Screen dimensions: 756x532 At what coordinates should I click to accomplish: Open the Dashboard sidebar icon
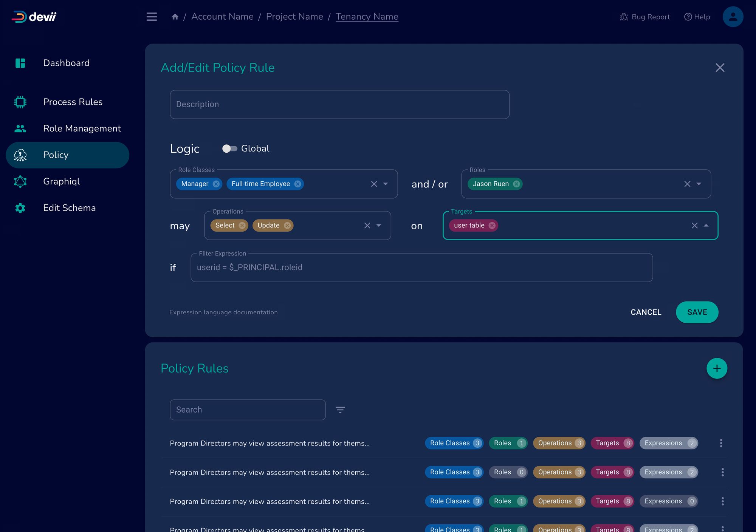pyautogui.click(x=20, y=63)
